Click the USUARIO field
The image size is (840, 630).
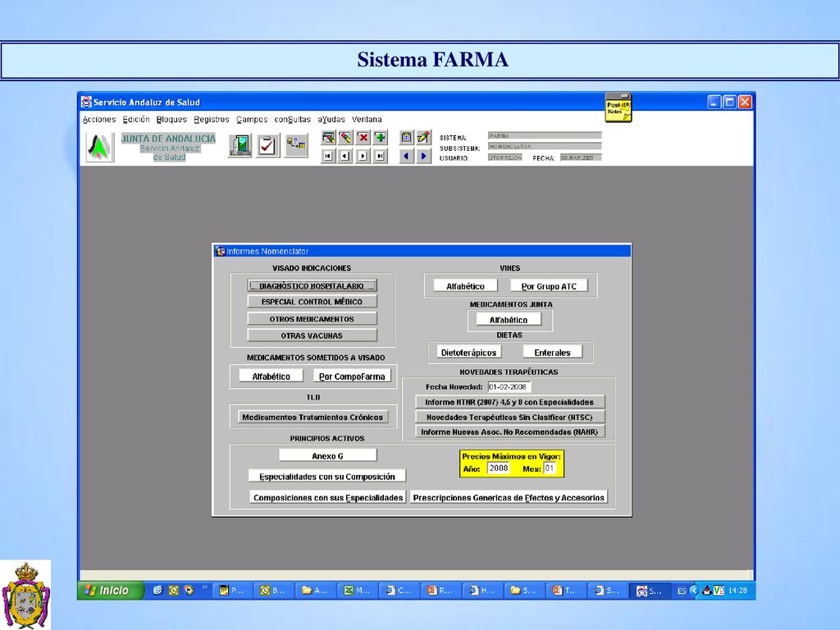click(505, 157)
